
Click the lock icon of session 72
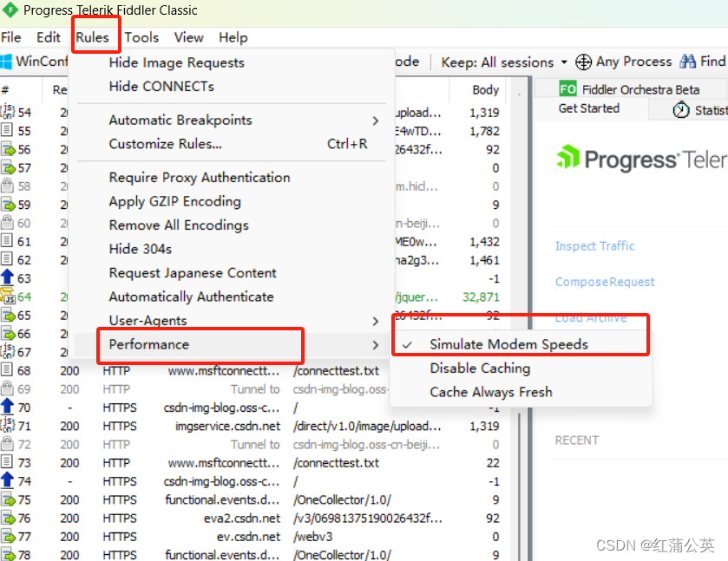(7, 444)
